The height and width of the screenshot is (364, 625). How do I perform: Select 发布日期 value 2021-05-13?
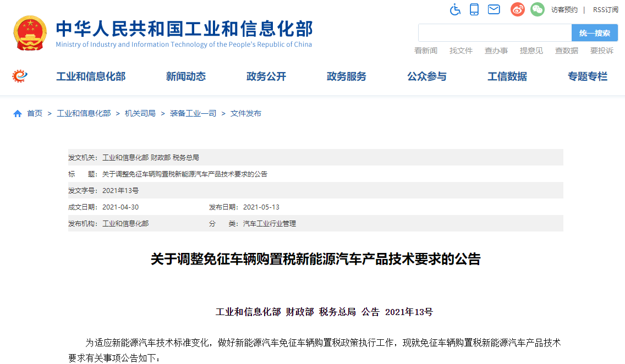pyautogui.click(x=261, y=207)
